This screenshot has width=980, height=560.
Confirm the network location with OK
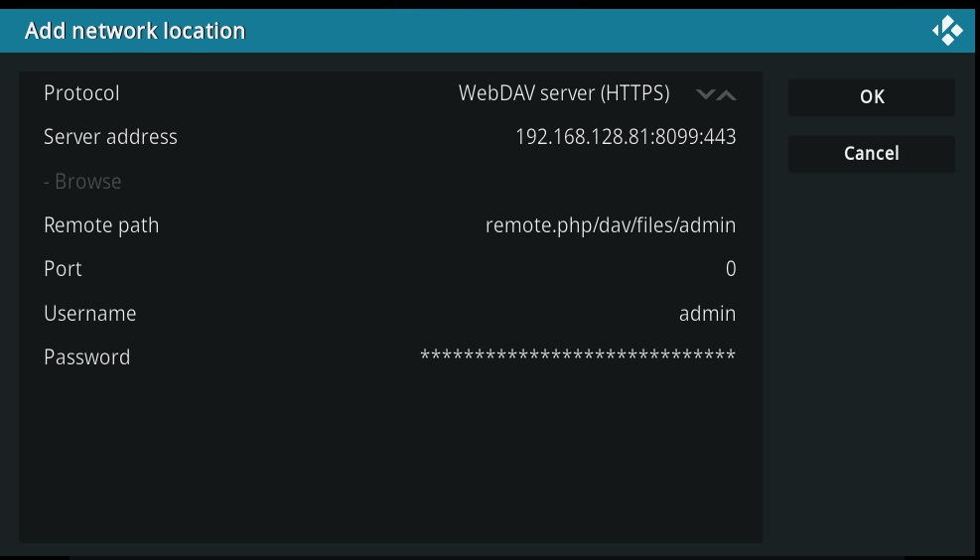click(871, 97)
